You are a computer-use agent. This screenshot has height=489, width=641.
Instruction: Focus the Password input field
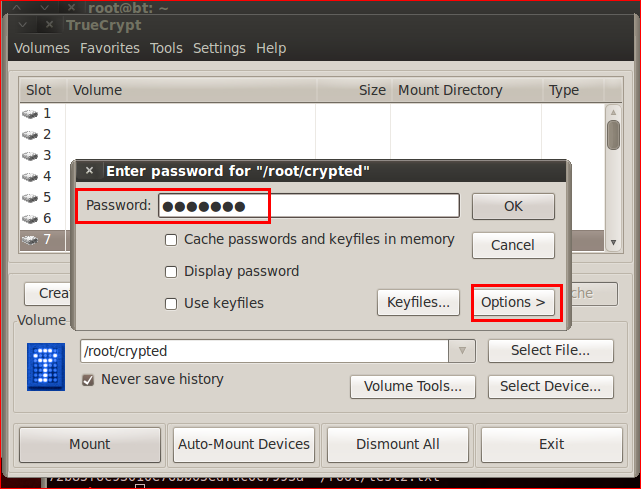click(x=309, y=206)
